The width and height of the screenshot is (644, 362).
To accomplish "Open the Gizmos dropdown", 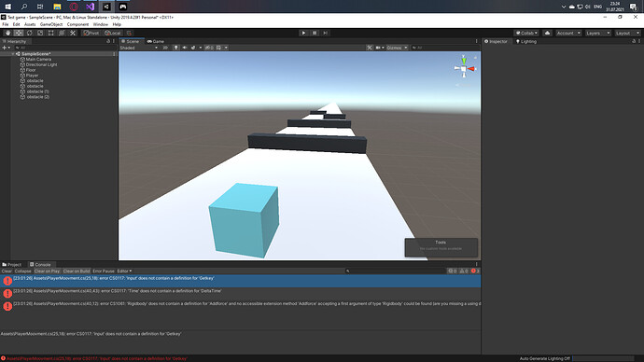I will tap(397, 48).
